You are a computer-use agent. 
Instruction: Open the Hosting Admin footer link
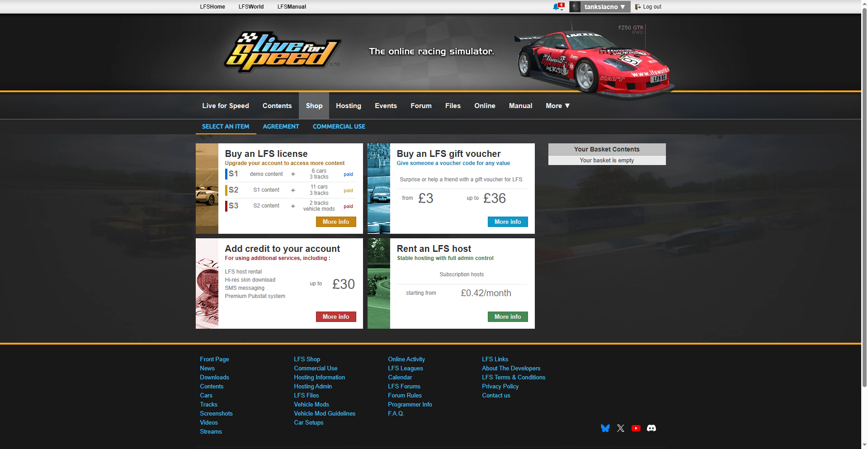pyautogui.click(x=313, y=387)
